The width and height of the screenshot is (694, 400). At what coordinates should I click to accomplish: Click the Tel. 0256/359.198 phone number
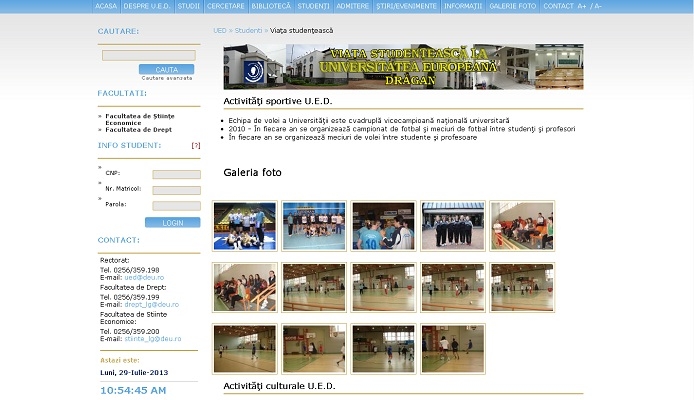click(x=130, y=270)
